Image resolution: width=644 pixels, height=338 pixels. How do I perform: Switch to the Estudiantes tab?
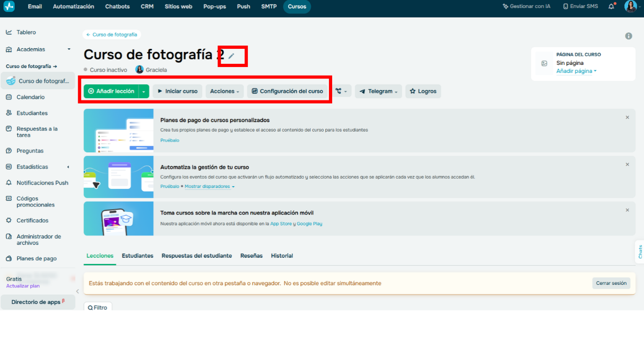click(137, 256)
